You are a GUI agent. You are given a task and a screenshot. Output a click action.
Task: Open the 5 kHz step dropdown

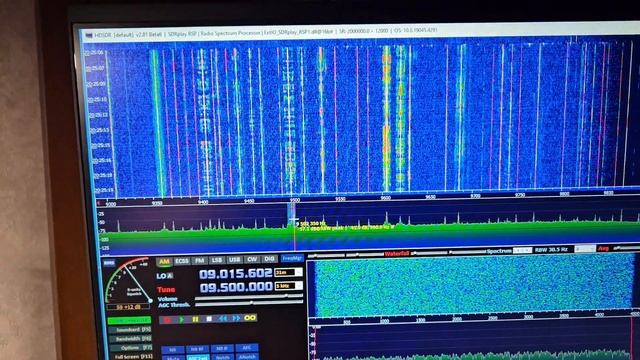(289, 286)
